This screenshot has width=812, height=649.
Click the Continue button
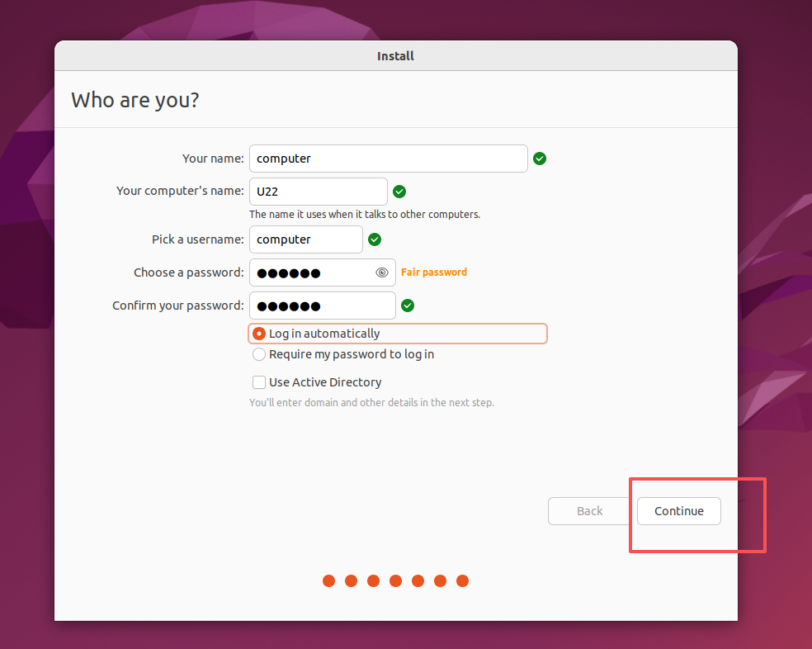pyautogui.click(x=678, y=511)
